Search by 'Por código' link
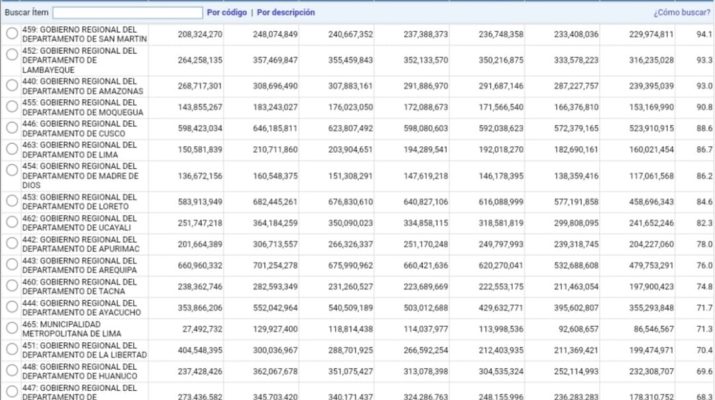The width and height of the screenshot is (715, 400). coord(227,12)
